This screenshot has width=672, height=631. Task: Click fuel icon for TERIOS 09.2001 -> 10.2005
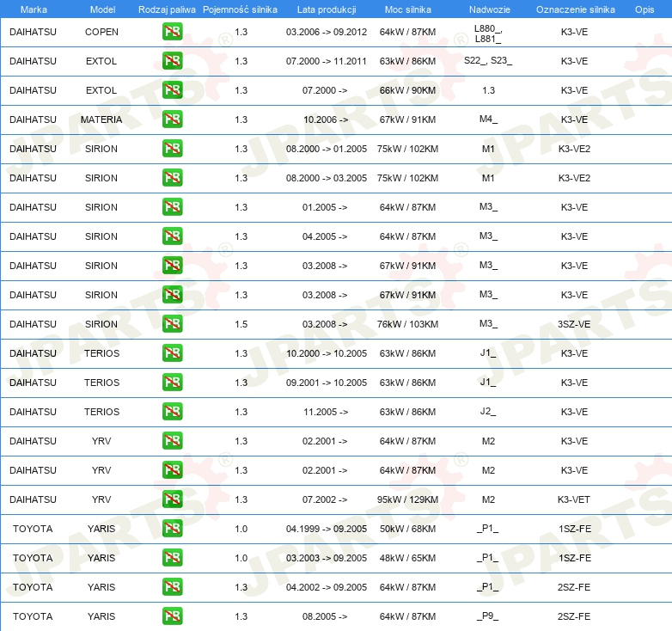[172, 382]
